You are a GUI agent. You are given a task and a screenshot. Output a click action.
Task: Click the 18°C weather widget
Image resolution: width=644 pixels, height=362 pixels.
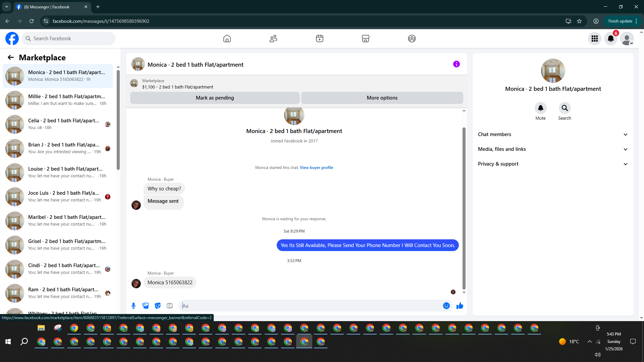[x=569, y=342]
